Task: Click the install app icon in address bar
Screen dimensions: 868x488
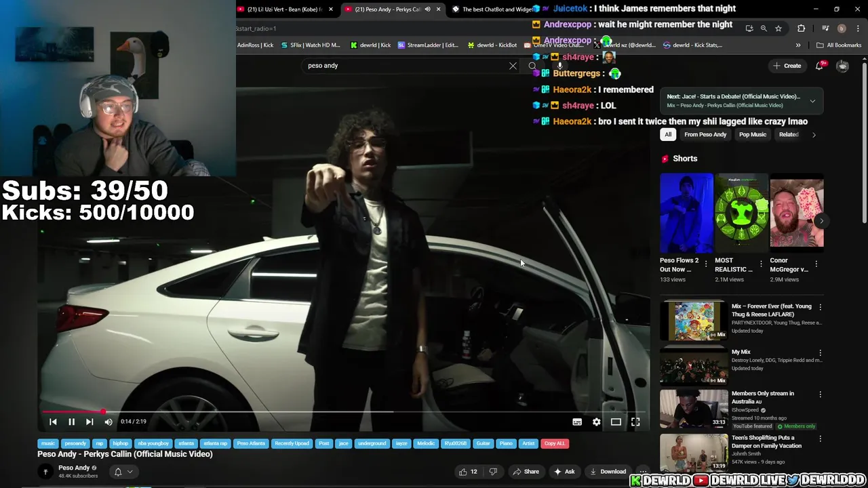Action: [749, 28]
